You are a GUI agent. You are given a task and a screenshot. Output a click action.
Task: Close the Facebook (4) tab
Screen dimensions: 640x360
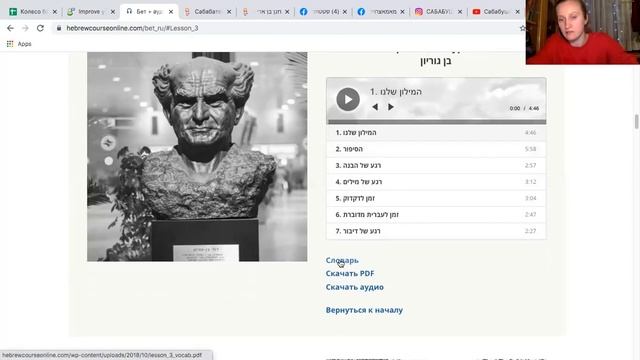coord(344,12)
